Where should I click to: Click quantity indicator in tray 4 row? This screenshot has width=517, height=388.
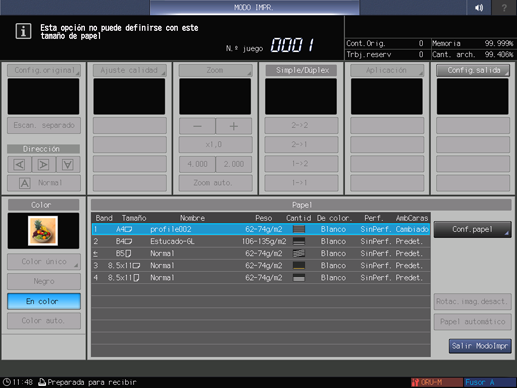tap(299, 278)
